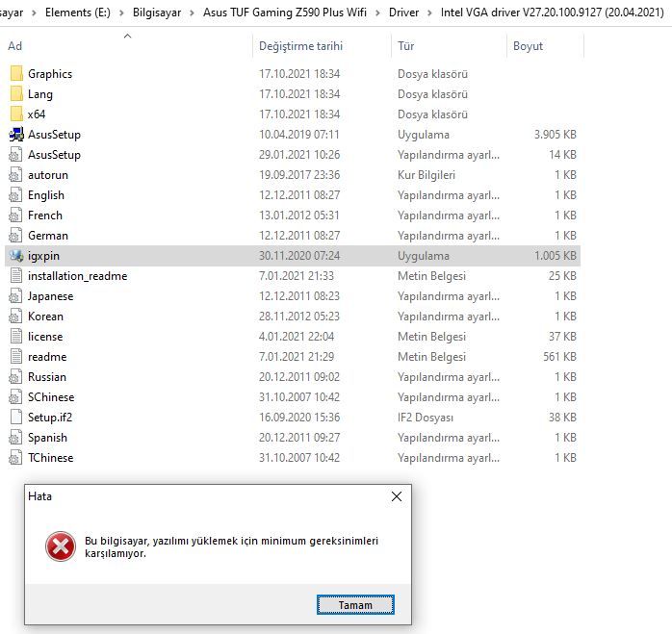Expand chevron after Asus TUF Gaming Z590 Plus Wifi
The image size is (672, 634).
(377, 13)
